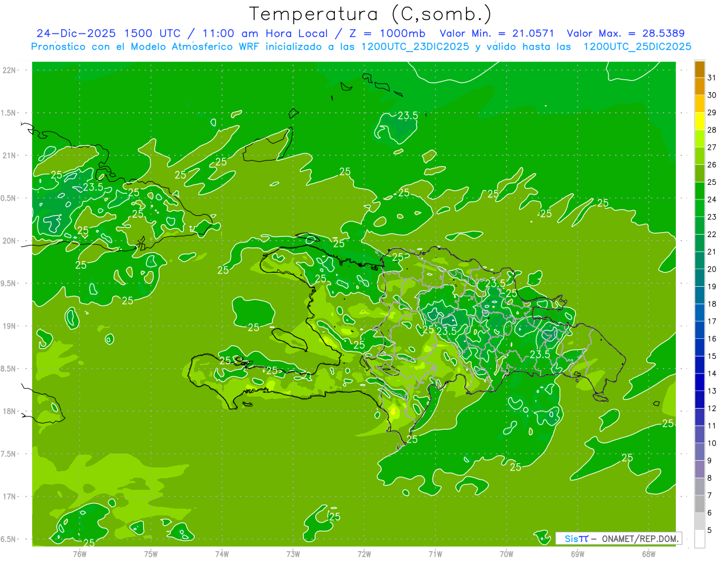Click the 76W longitude label

coord(79,554)
